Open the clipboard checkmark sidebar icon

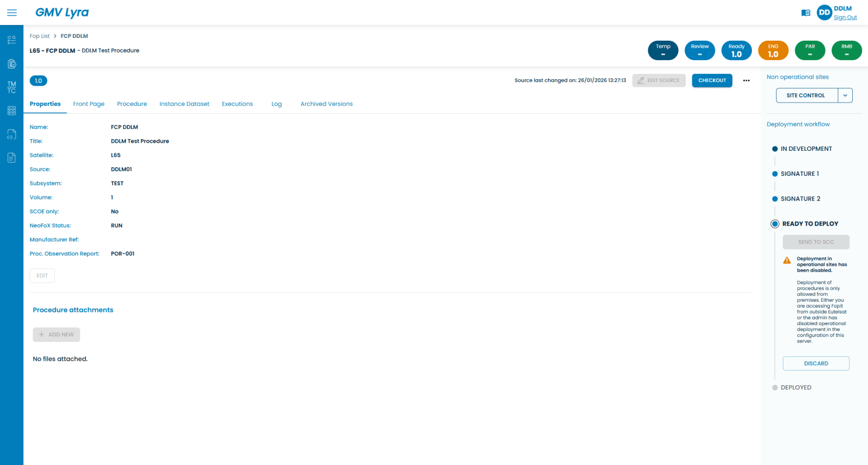click(x=11, y=64)
